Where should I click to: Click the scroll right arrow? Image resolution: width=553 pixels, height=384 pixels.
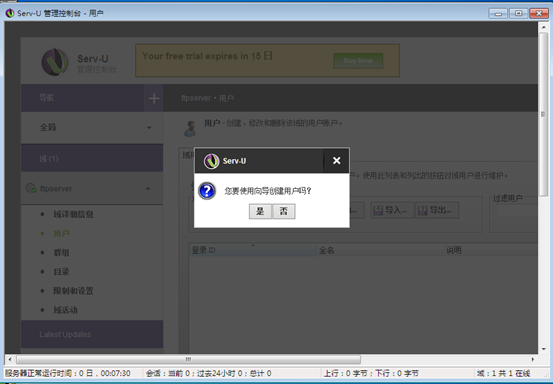pos(533,359)
